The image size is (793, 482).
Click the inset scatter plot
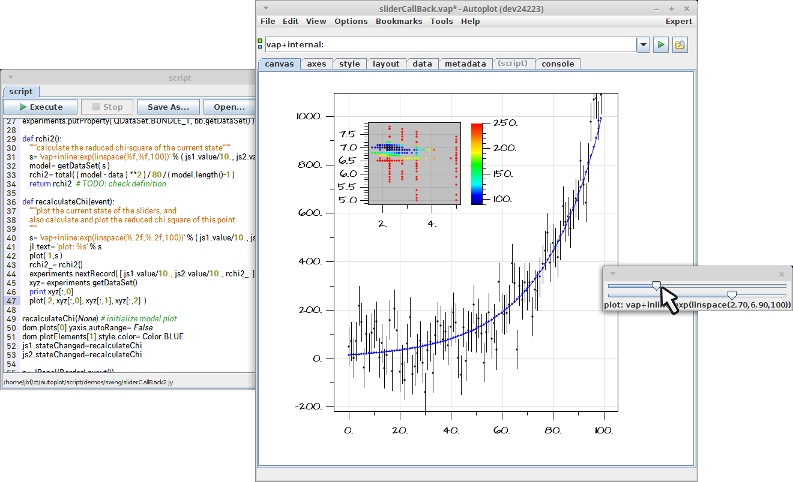(414, 163)
